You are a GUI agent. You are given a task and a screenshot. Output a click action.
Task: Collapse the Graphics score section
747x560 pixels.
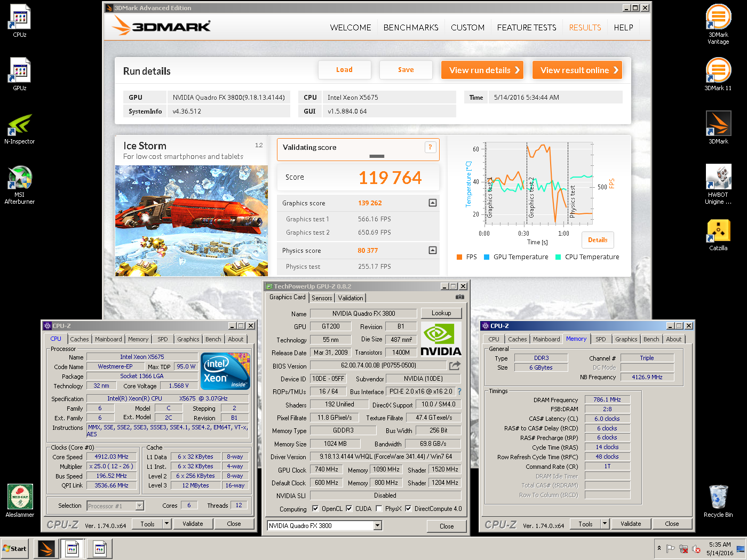(433, 203)
